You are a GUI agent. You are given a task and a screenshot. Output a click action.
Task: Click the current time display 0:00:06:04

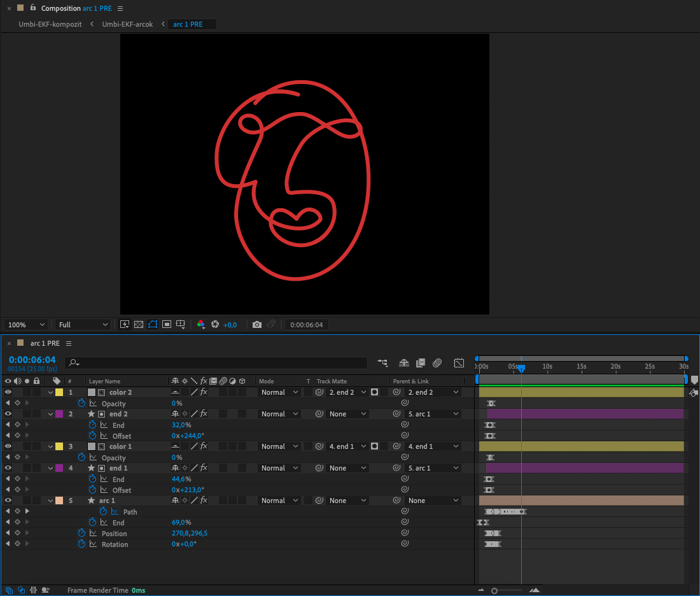32,358
